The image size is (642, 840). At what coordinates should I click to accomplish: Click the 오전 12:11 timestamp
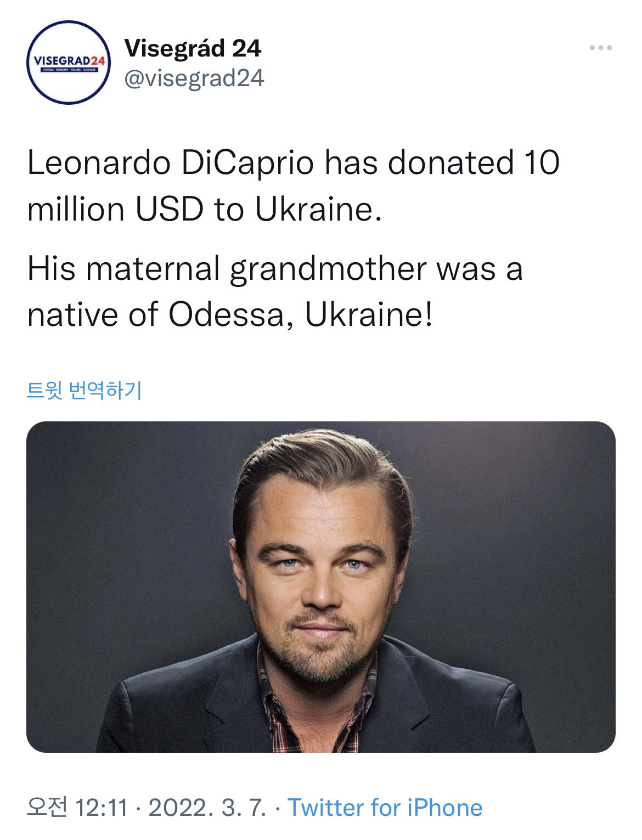click(77, 808)
